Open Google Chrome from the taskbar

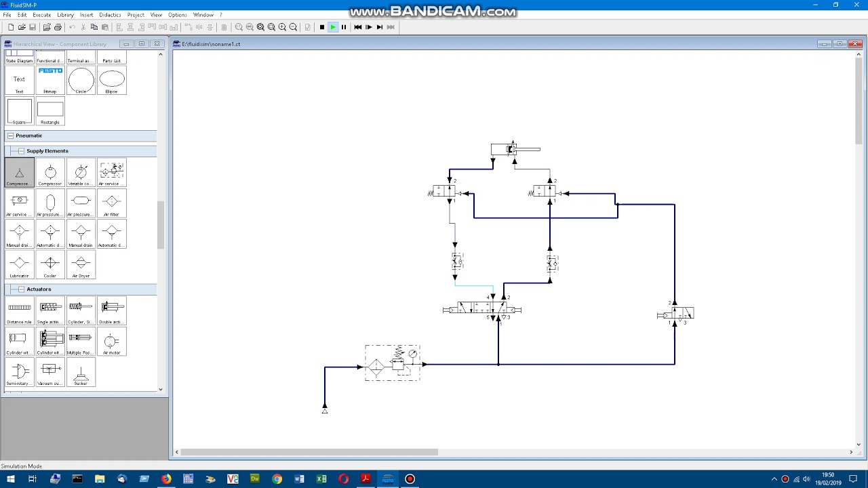pyautogui.click(x=277, y=479)
